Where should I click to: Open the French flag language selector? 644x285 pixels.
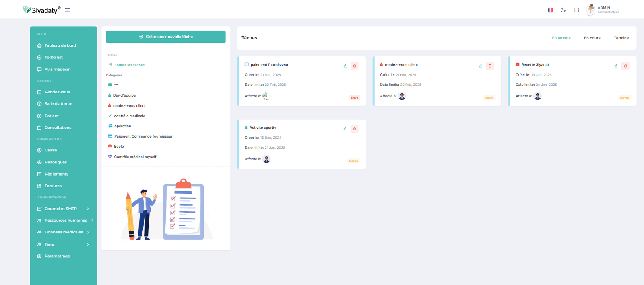tap(550, 10)
